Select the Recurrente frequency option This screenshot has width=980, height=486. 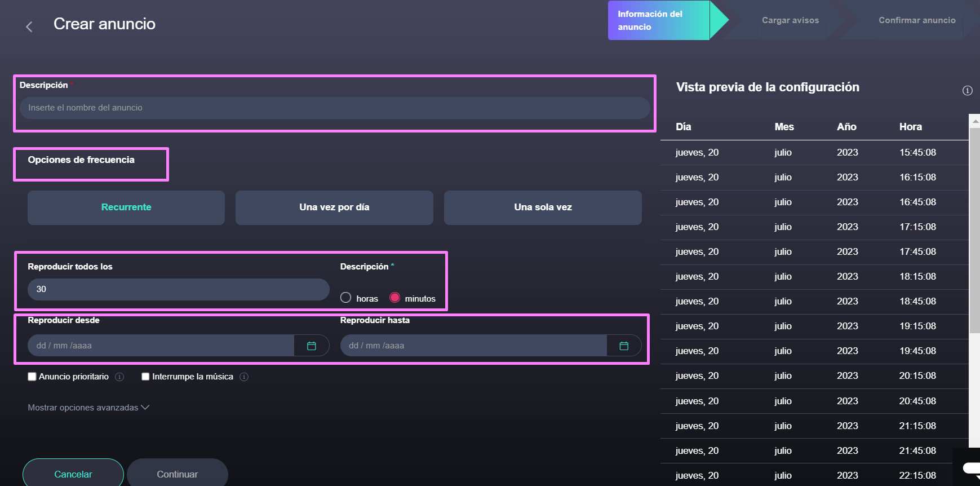(x=126, y=207)
